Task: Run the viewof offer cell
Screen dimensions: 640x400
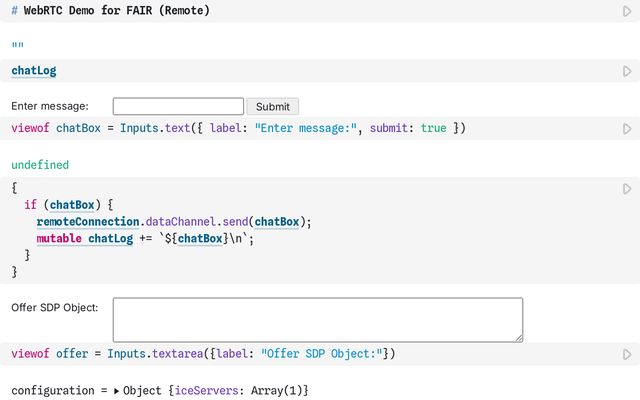Action: (x=627, y=354)
